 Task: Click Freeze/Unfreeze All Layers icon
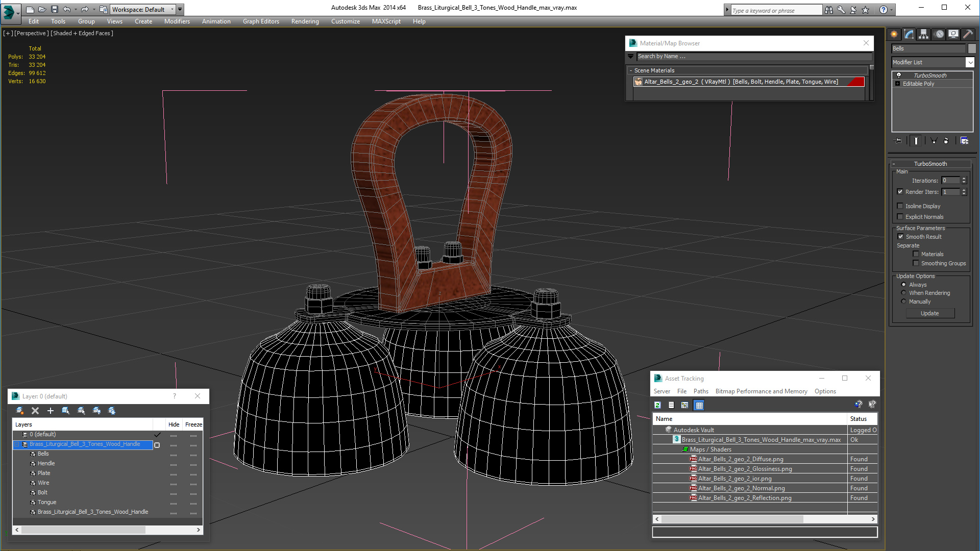(x=112, y=411)
